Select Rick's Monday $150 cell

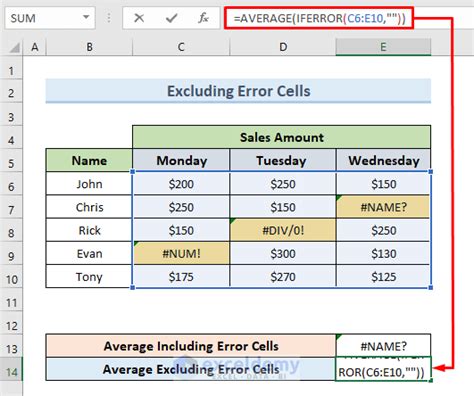point(181,230)
